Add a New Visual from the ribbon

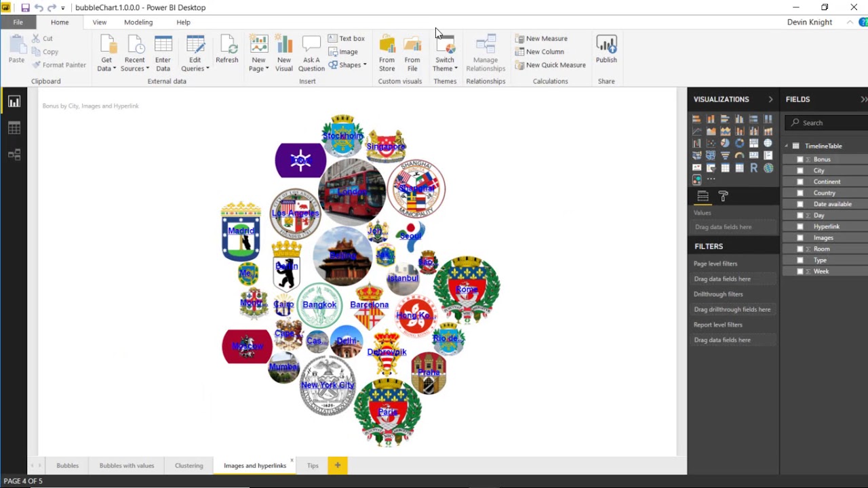[x=284, y=54]
